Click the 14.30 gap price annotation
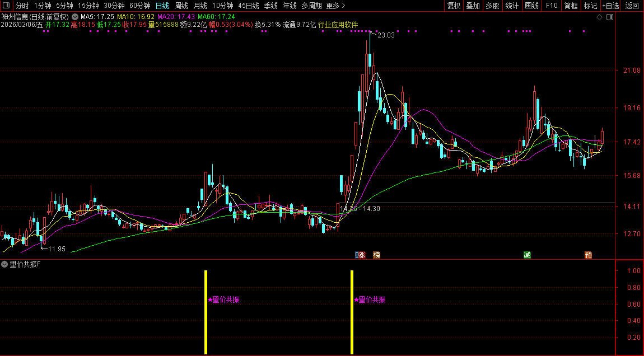 (371, 209)
